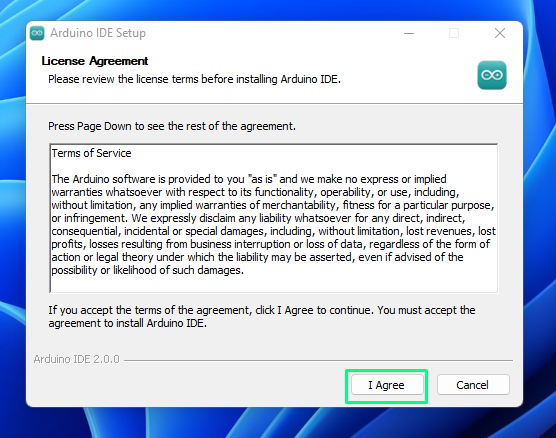Click the Arduino icon in the title bar
Image resolution: width=556 pixels, height=438 pixels.
[37, 33]
